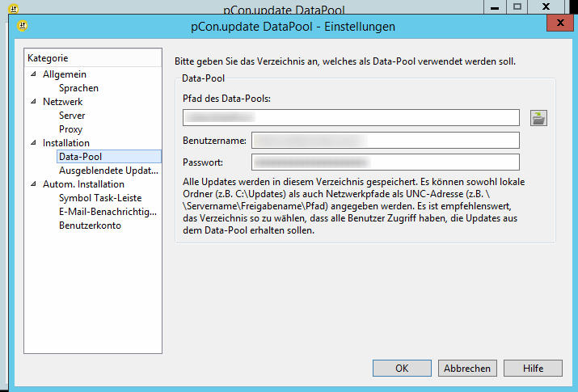
Task: Focus the Passwort input field
Action: [x=386, y=162]
